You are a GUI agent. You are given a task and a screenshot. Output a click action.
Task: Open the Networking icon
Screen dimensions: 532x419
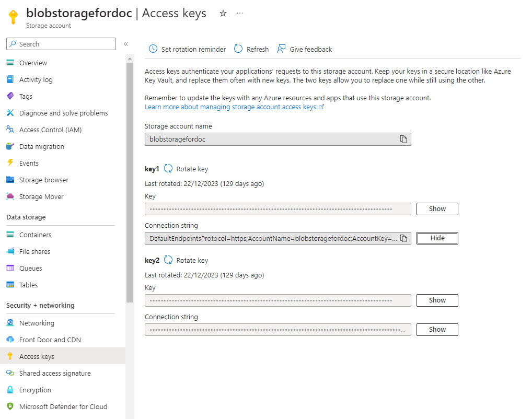point(10,323)
